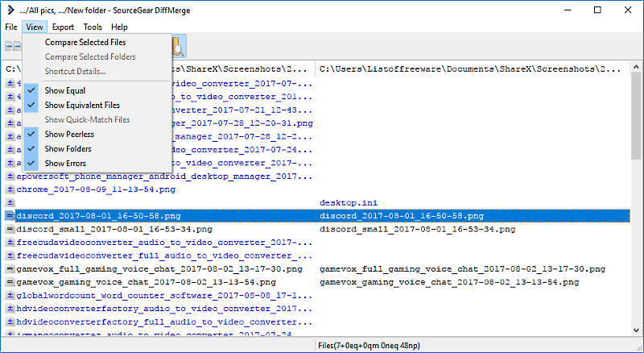Toggle the Show Equal option
Image resolution: width=644 pixels, height=353 pixels.
[x=97, y=90]
